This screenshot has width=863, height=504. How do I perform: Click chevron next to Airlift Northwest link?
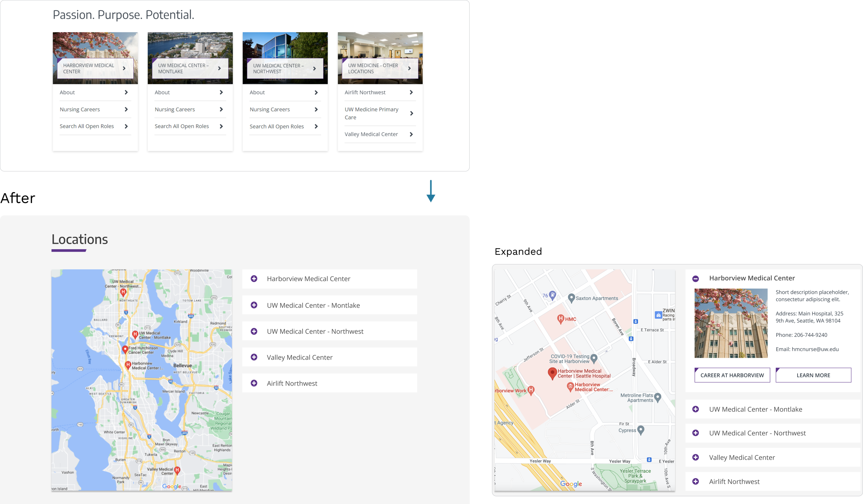tap(411, 92)
